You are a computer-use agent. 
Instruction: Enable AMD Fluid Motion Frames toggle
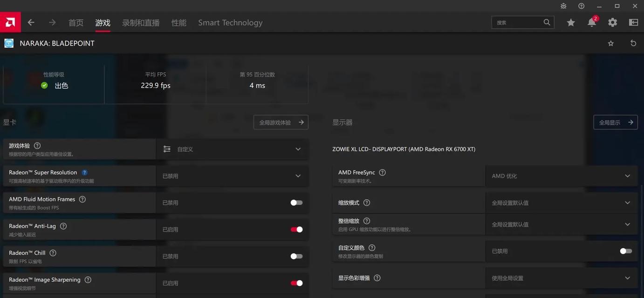[296, 203]
